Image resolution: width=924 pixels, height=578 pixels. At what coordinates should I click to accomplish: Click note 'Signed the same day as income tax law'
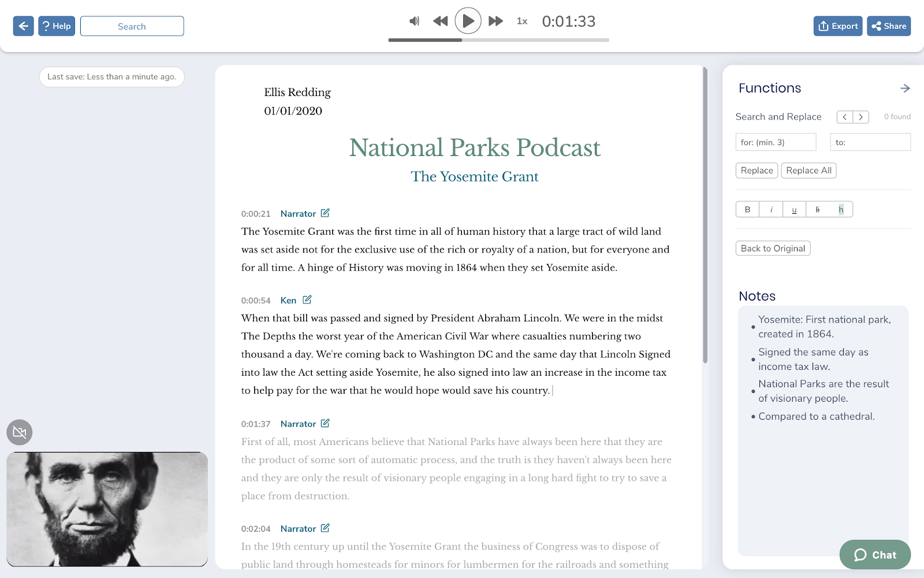click(813, 360)
